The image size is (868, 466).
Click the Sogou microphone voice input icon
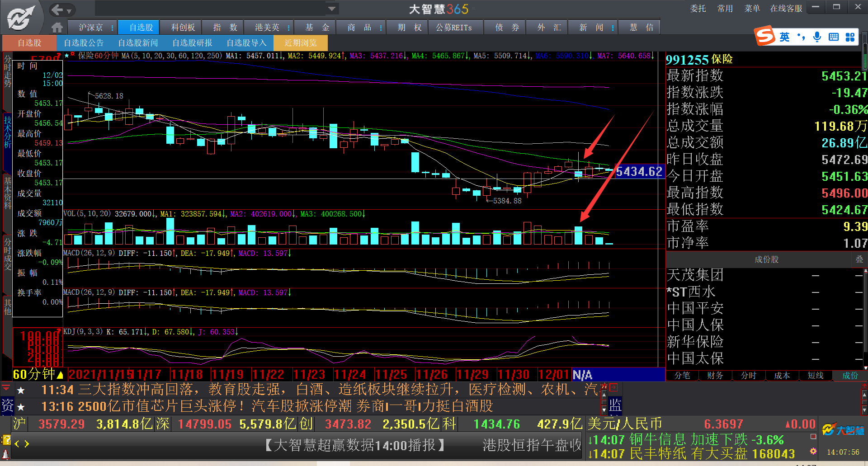(817, 37)
